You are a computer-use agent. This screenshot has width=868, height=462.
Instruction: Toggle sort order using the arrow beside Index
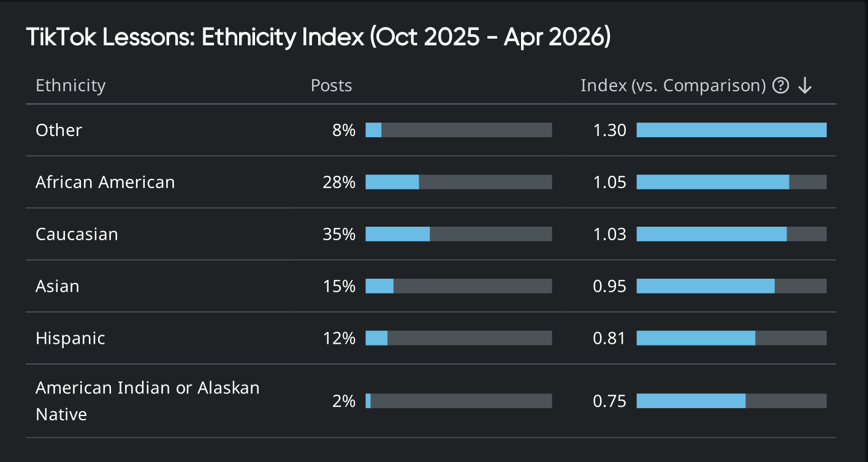point(804,85)
